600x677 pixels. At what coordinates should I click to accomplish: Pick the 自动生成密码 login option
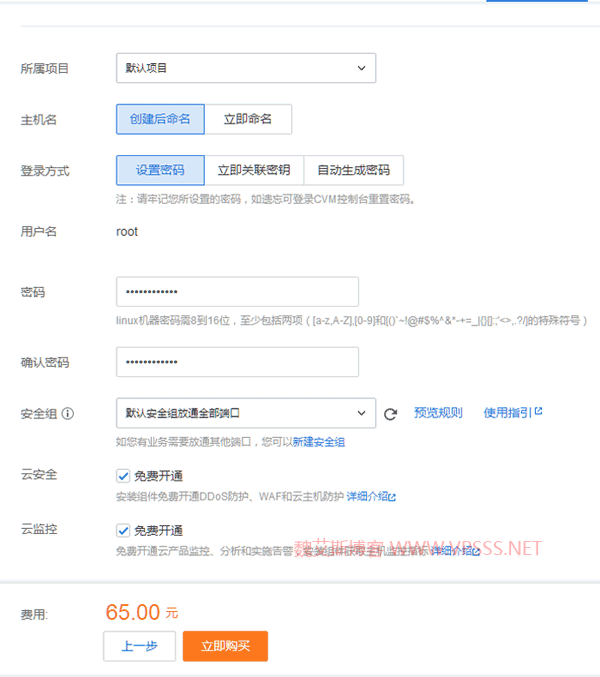point(353,170)
